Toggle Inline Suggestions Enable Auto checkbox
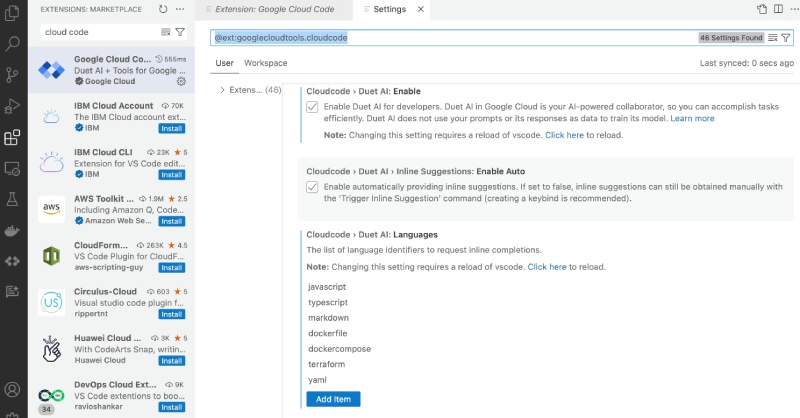This screenshot has height=418, width=800. click(x=312, y=187)
